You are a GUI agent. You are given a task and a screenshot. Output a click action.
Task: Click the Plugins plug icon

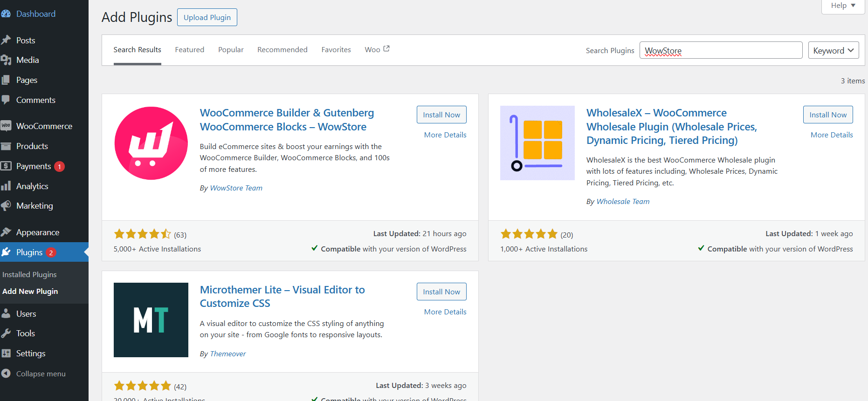6,252
